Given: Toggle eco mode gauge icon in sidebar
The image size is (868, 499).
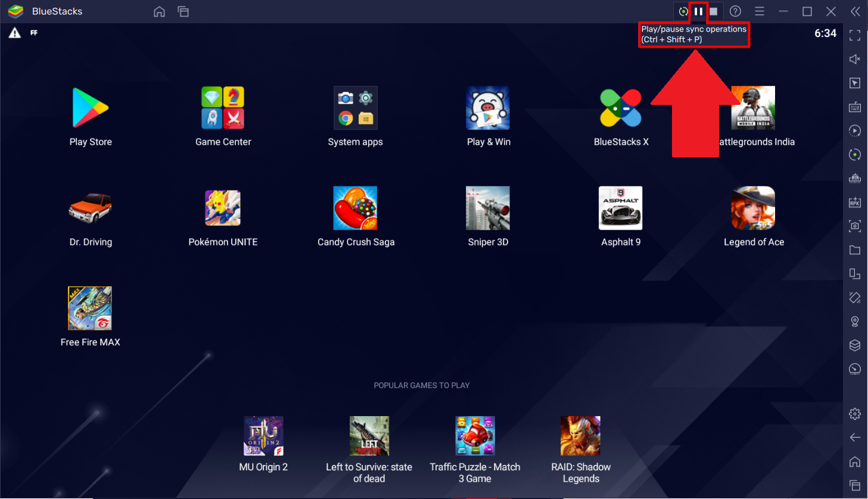Looking at the screenshot, I should click(855, 369).
